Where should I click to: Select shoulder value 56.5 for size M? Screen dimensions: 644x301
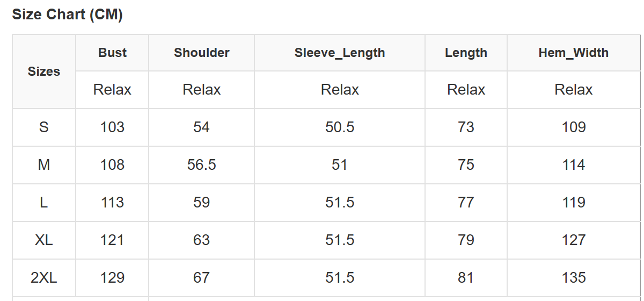pyautogui.click(x=202, y=165)
